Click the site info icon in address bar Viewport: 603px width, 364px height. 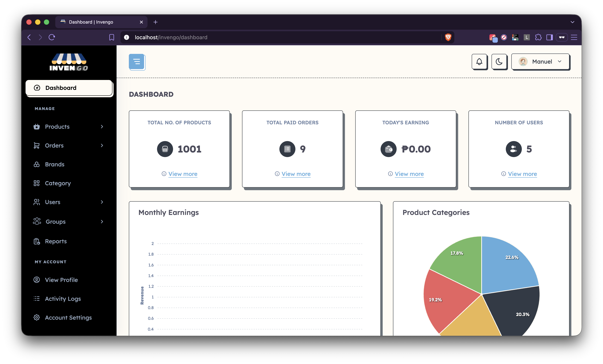point(126,37)
